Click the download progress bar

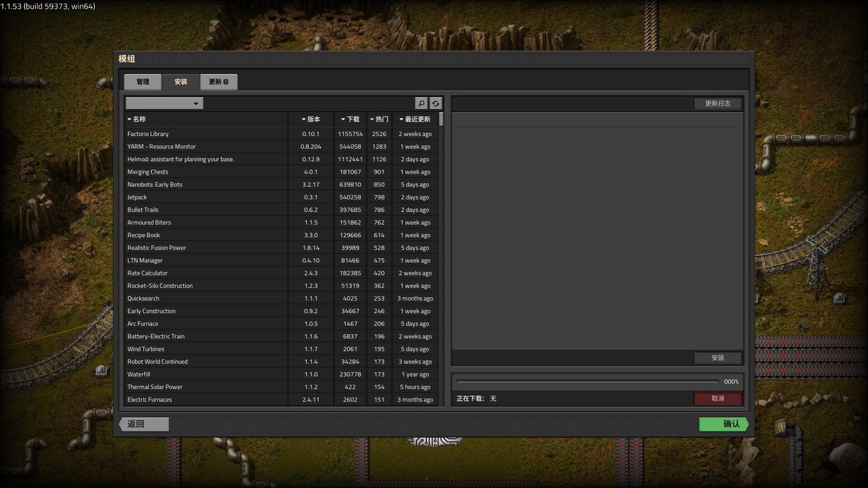587,382
